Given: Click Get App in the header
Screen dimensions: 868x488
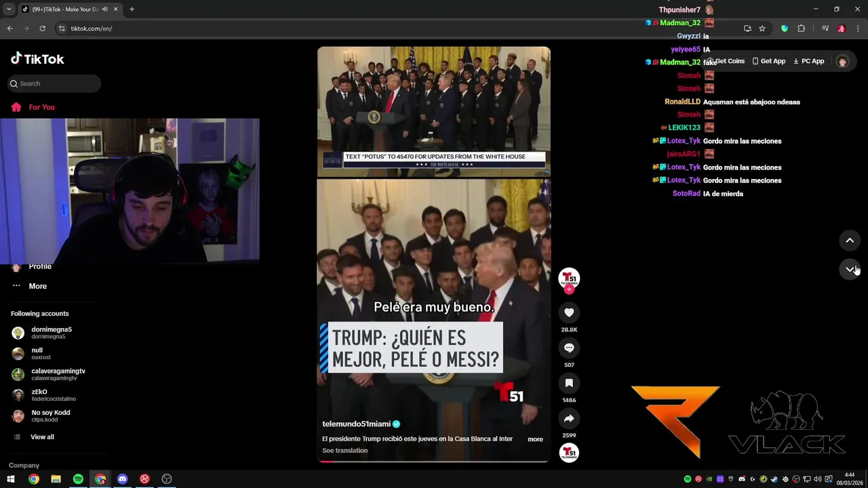Looking at the screenshot, I should pos(769,61).
